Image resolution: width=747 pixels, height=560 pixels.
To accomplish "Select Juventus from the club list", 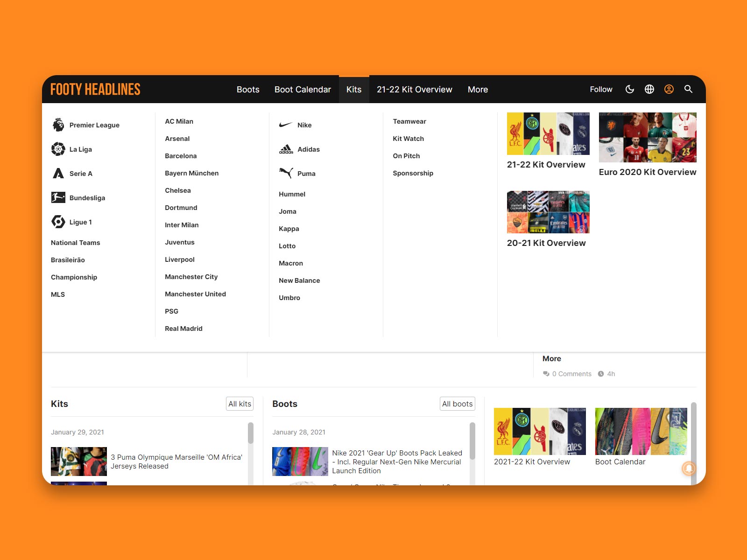I will [180, 242].
